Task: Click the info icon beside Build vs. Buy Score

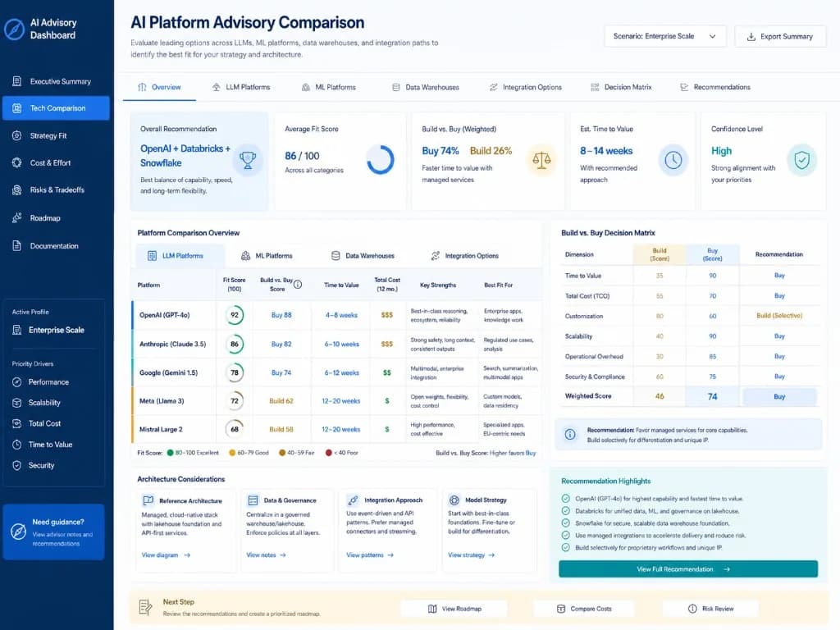Action: pos(298,285)
